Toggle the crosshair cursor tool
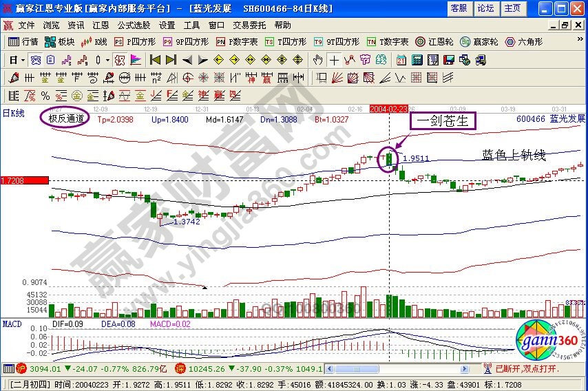The image size is (588, 391). click(x=335, y=59)
